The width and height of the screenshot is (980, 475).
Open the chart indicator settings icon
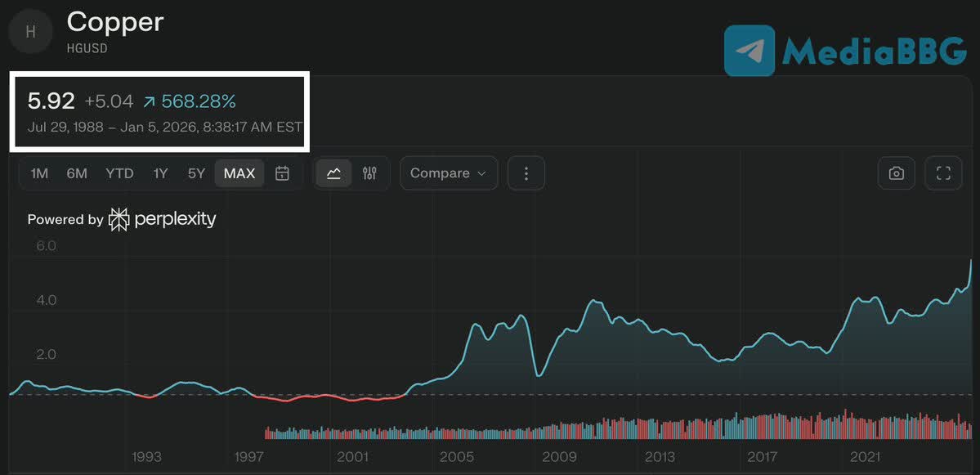369,173
